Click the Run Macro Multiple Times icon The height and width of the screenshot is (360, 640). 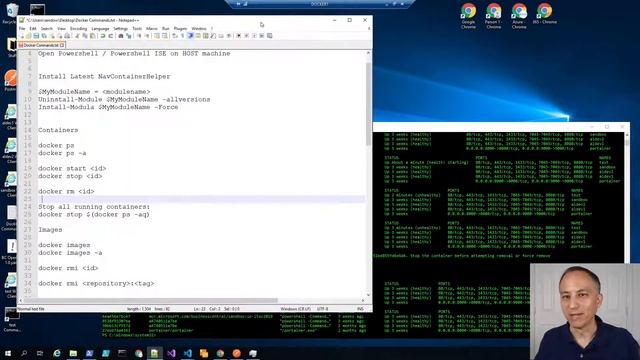click(262, 36)
